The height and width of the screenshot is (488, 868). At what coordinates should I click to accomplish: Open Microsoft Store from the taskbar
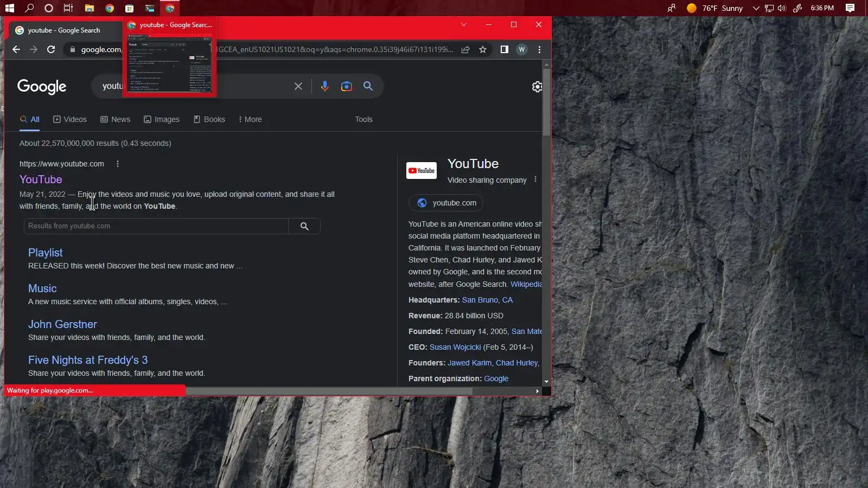[129, 8]
